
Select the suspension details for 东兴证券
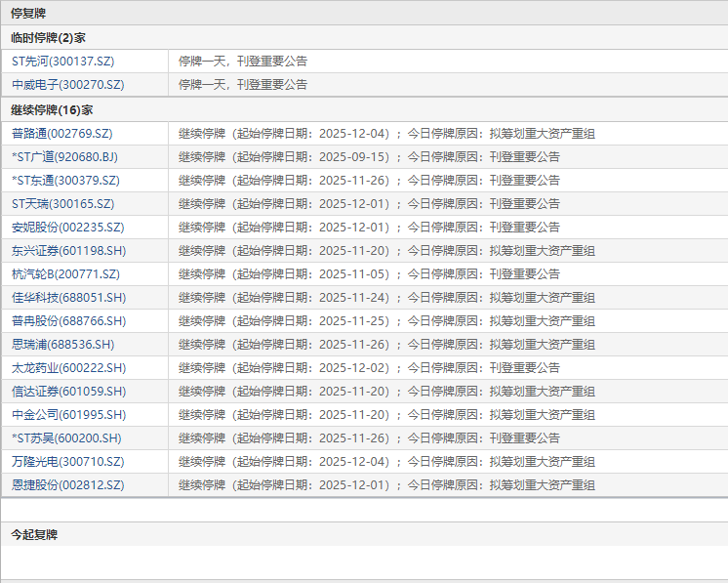(x=386, y=251)
